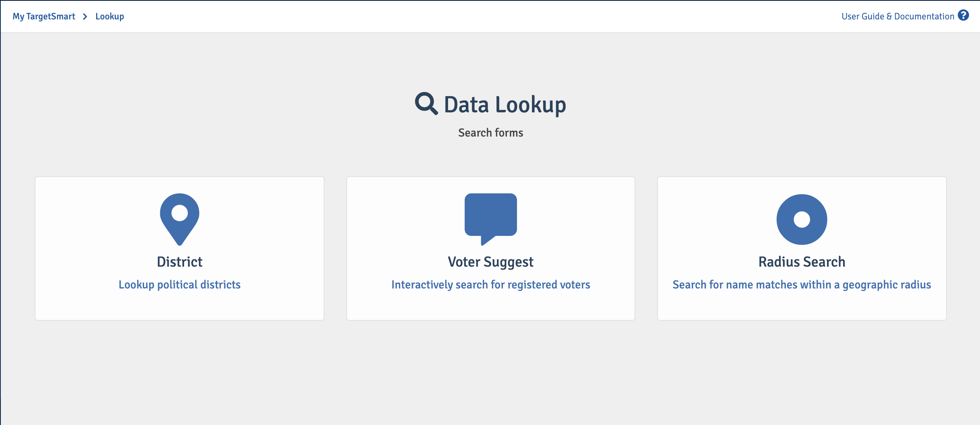980x425 pixels.
Task: Click the breadcrumb chevron separator arrow
Action: point(85,17)
